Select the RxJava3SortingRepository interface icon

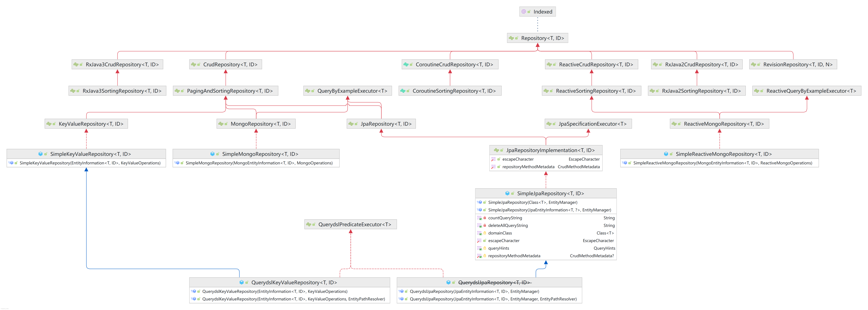click(73, 91)
